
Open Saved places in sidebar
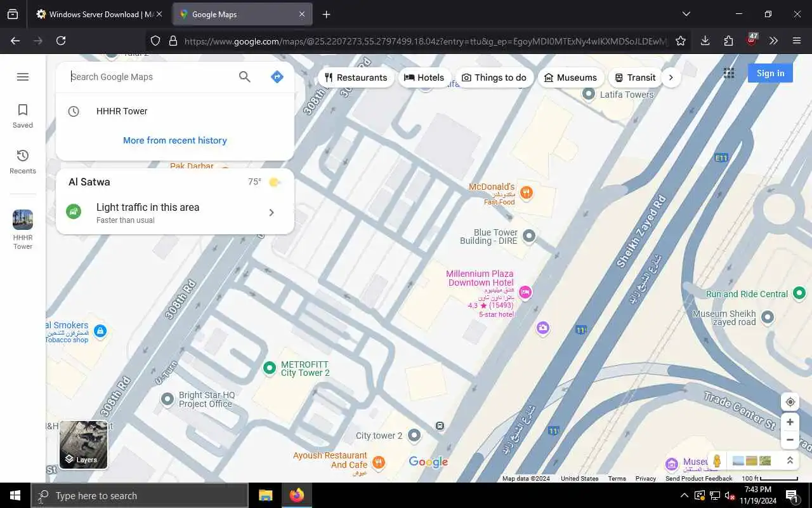[x=23, y=116]
